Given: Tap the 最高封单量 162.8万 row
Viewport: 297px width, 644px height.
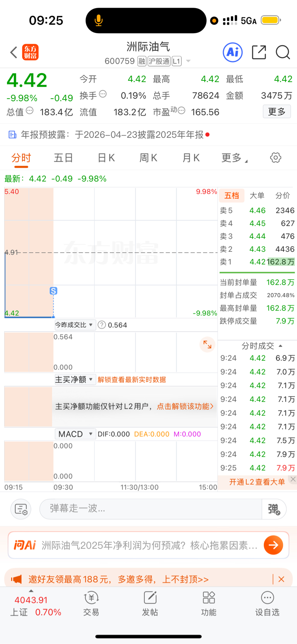Looking at the screenshot, I should (257, 308).
